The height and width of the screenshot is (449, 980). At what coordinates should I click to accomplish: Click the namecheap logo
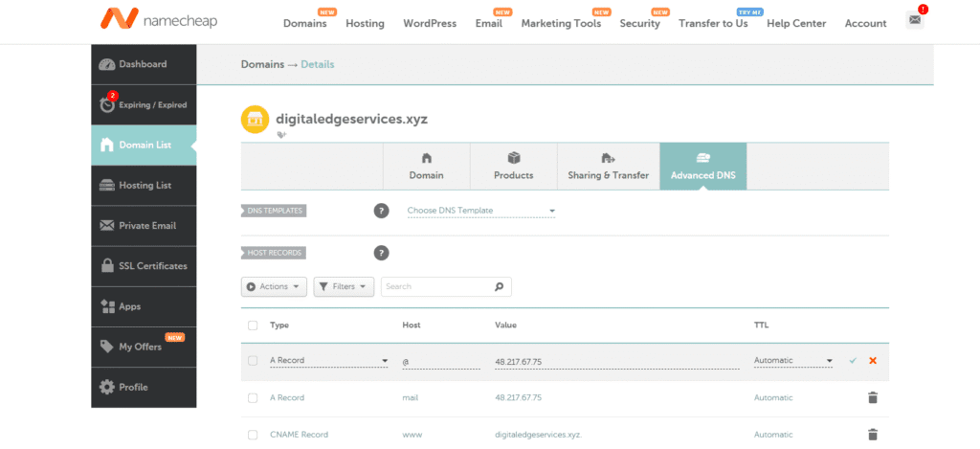point(159,19)
